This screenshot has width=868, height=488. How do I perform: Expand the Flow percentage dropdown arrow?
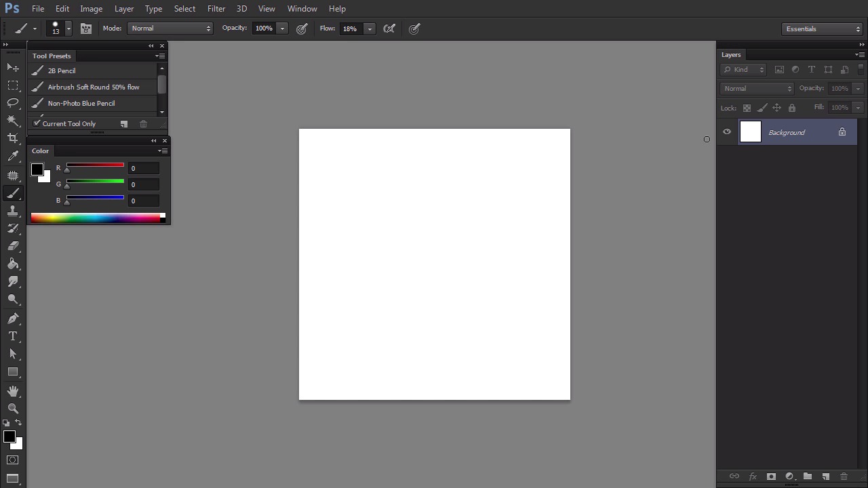click(370, 28)
